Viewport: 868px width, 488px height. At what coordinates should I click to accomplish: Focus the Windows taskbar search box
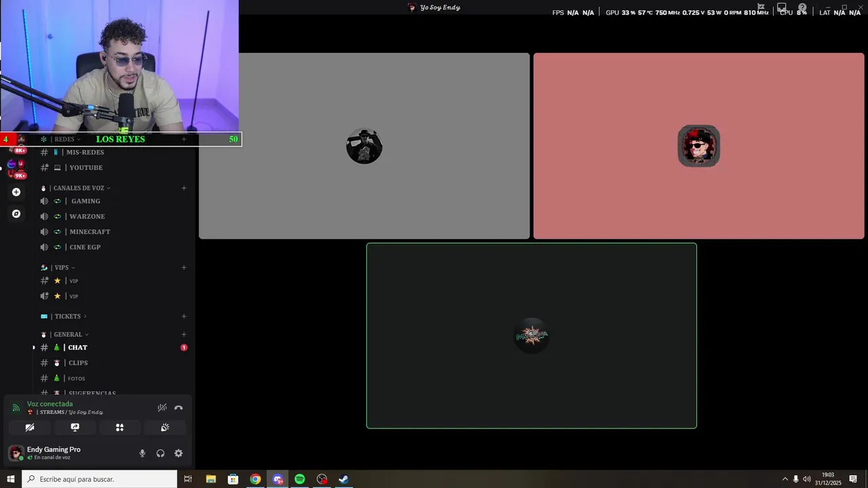coord(100,479)
